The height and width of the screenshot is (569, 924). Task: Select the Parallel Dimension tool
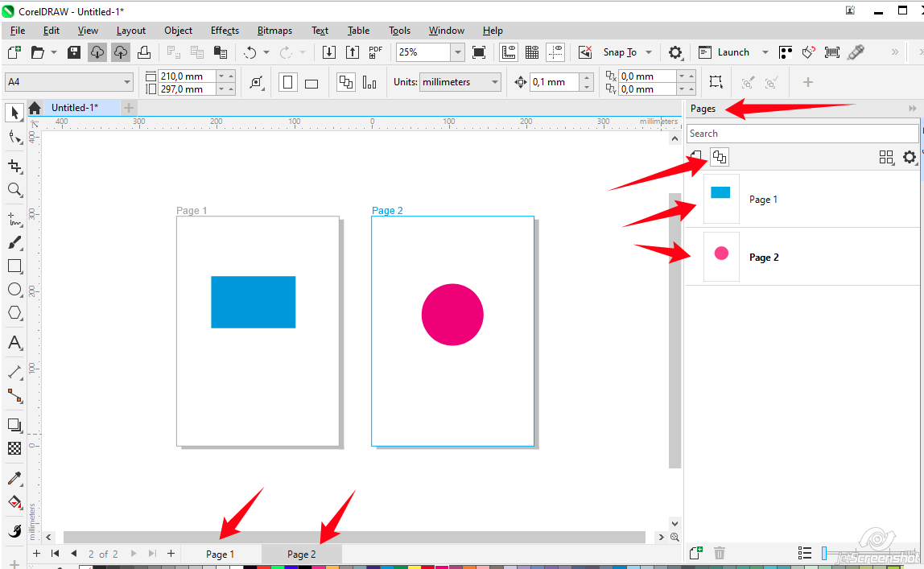14,372
